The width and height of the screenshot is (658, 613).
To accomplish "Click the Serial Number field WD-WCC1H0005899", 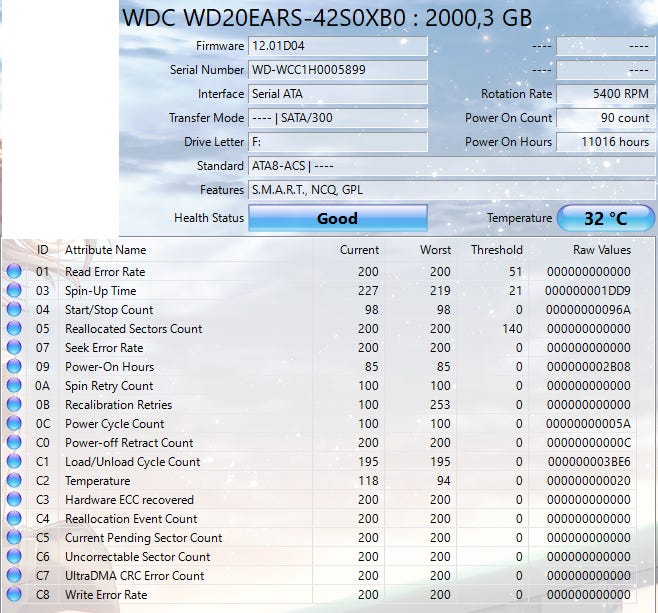I will click(338, 70).
